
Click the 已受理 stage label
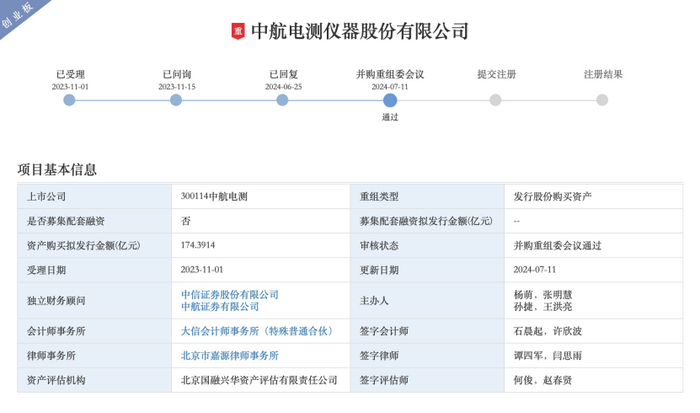(x=70, y=75)
